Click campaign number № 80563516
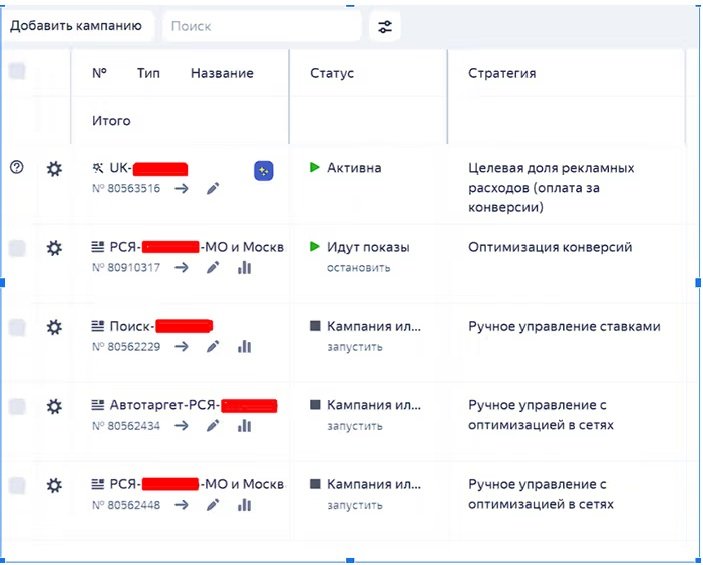 click(126, 189)
